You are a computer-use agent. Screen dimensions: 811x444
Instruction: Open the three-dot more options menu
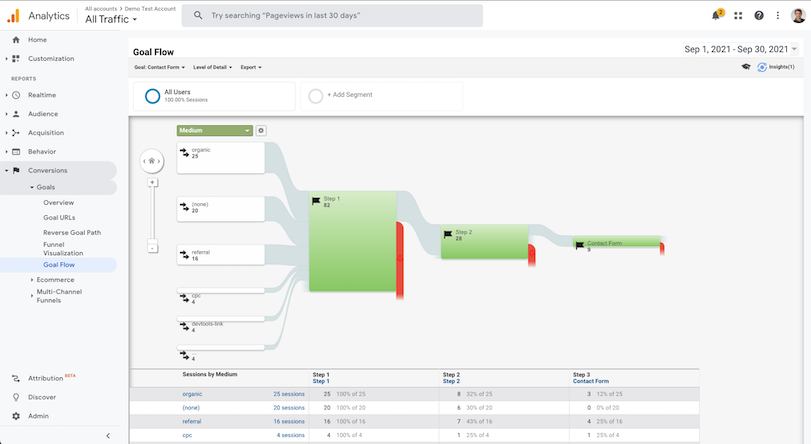pyautogui.click(x=777, y=16)
